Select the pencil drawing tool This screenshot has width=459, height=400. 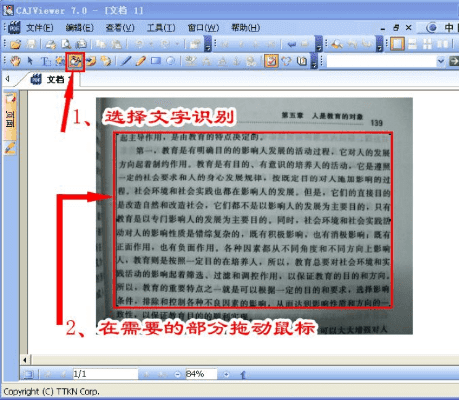pyautogui.click(x=140, y=61)
